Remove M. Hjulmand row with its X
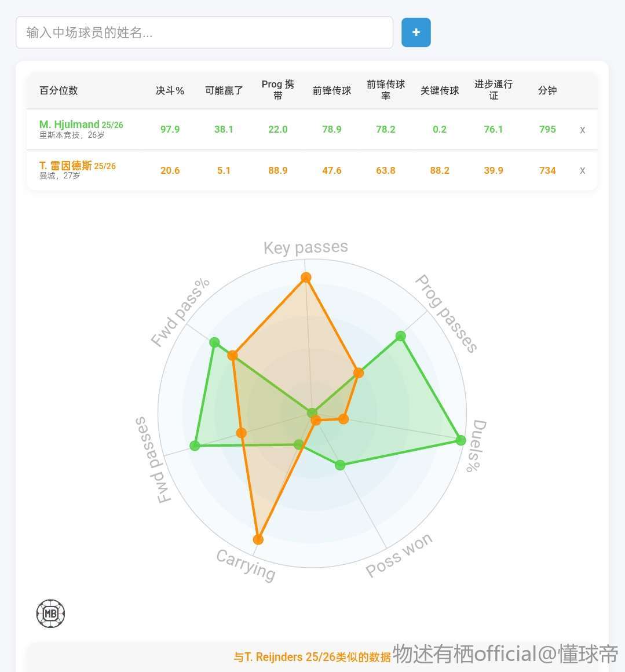This screenshot has width=625, height=672. tap(582, 130)
